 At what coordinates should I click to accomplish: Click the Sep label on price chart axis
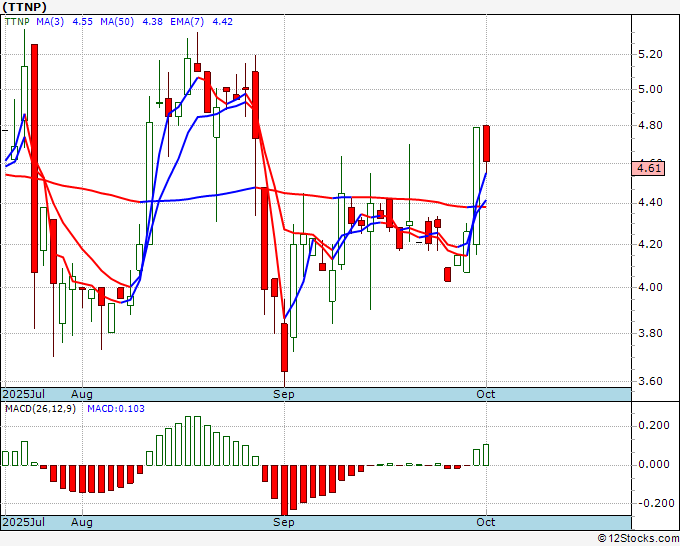point(284,395)
